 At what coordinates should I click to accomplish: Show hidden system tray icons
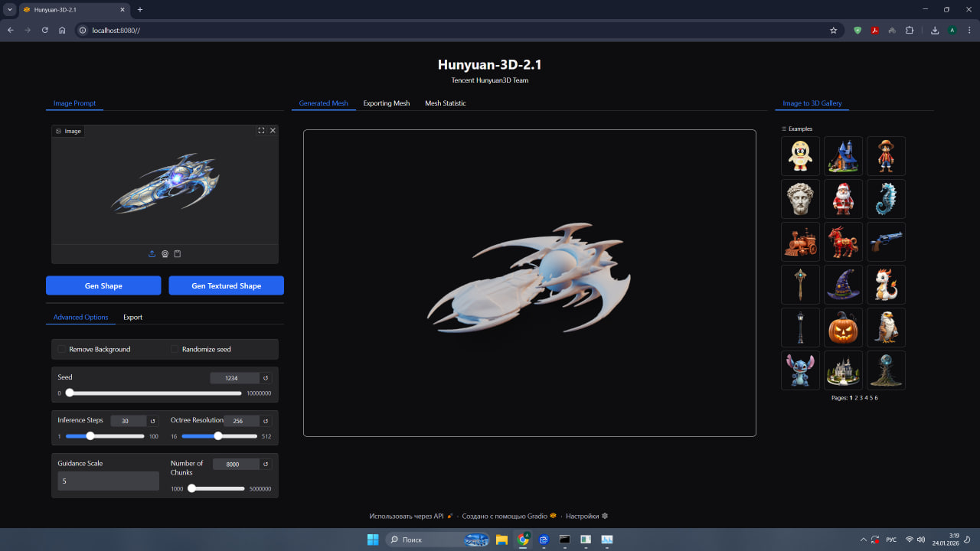tap(864, 540)
